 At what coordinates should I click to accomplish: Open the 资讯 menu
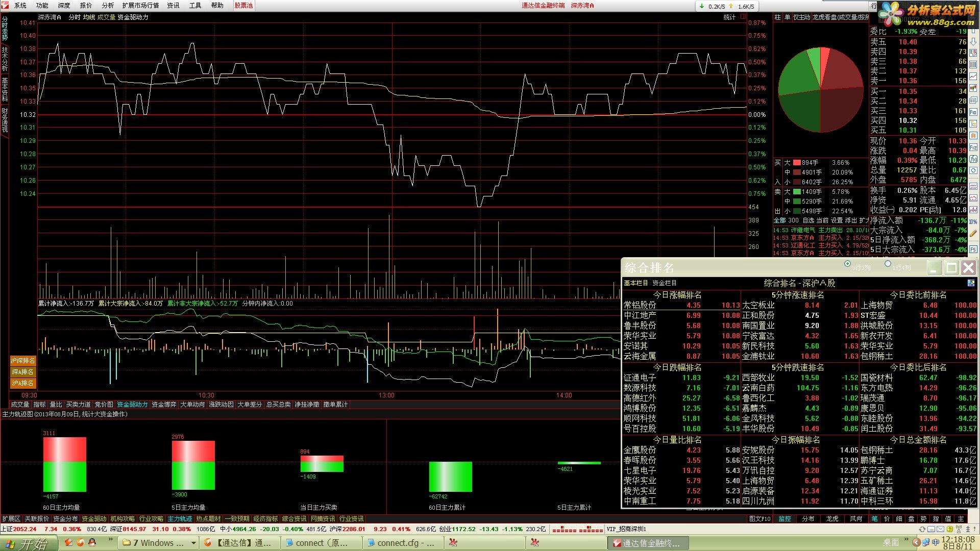tap(173, 5)
